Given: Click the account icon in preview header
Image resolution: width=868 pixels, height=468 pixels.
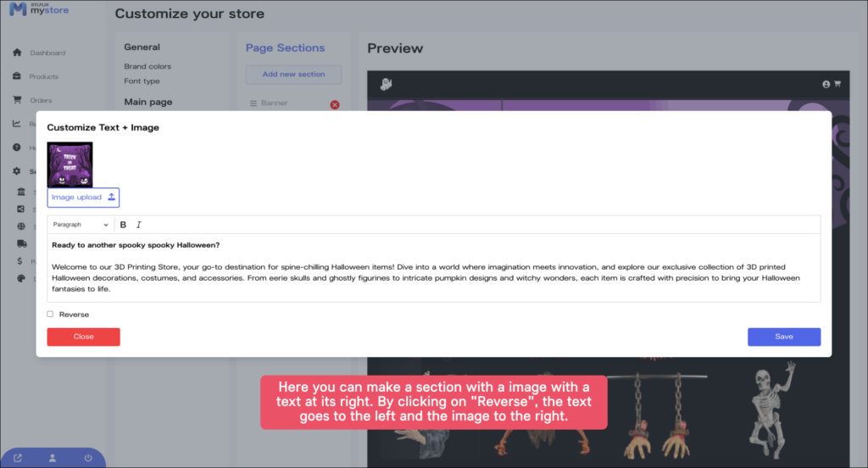Looking at the screenshot, I should click(826, 84).
